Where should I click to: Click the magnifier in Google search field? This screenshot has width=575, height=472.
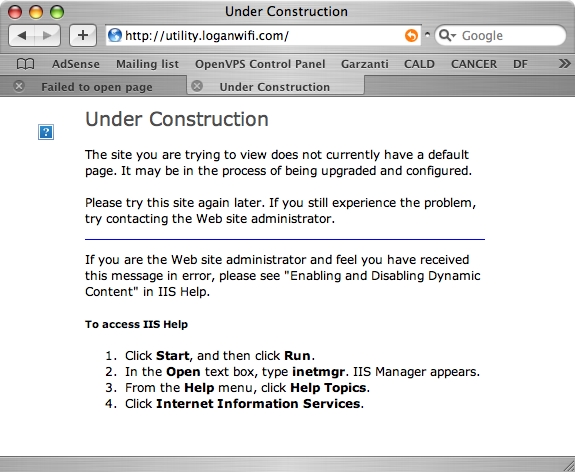447,36
